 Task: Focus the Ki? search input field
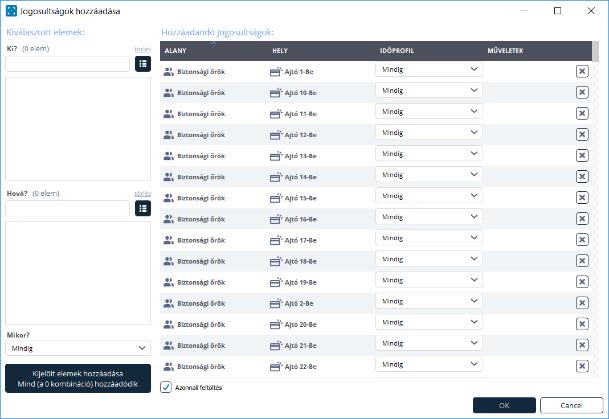(68, 64)
